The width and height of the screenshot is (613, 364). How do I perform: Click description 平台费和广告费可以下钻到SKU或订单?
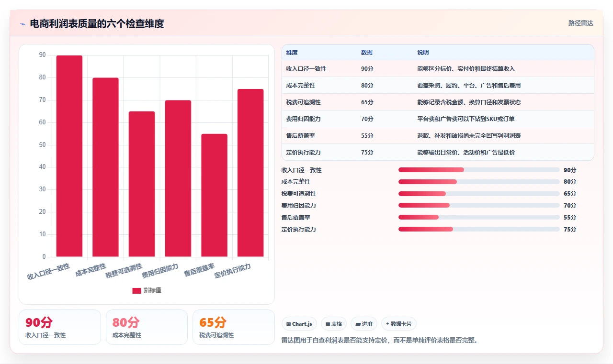click(466, 119)
